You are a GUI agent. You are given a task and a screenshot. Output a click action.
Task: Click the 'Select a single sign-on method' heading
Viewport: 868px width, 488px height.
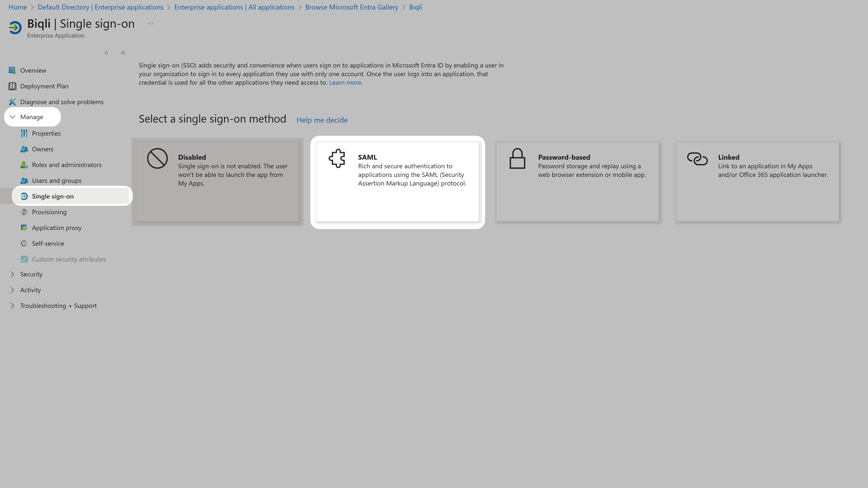point(212,119)
